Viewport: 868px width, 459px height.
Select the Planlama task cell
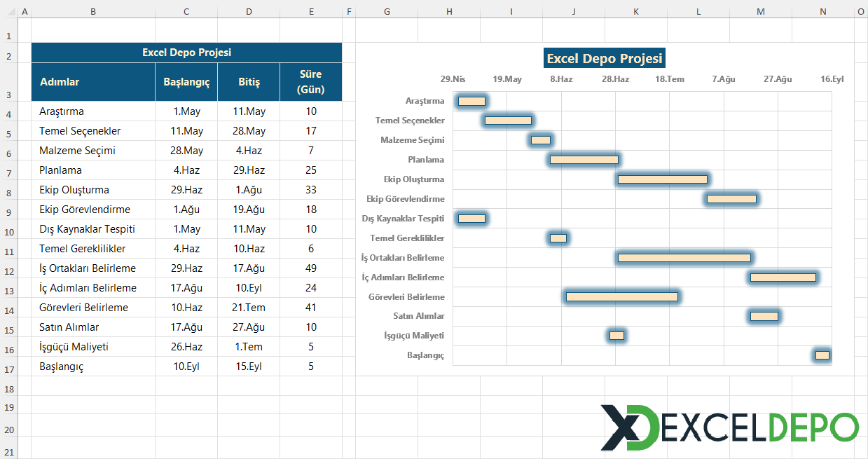(x=93, y=170)
